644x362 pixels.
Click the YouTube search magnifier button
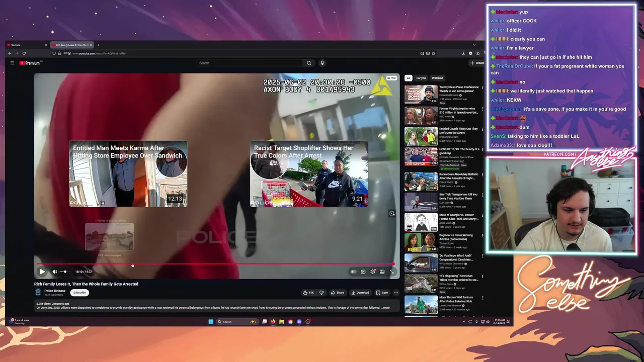(x=309, y=63)
